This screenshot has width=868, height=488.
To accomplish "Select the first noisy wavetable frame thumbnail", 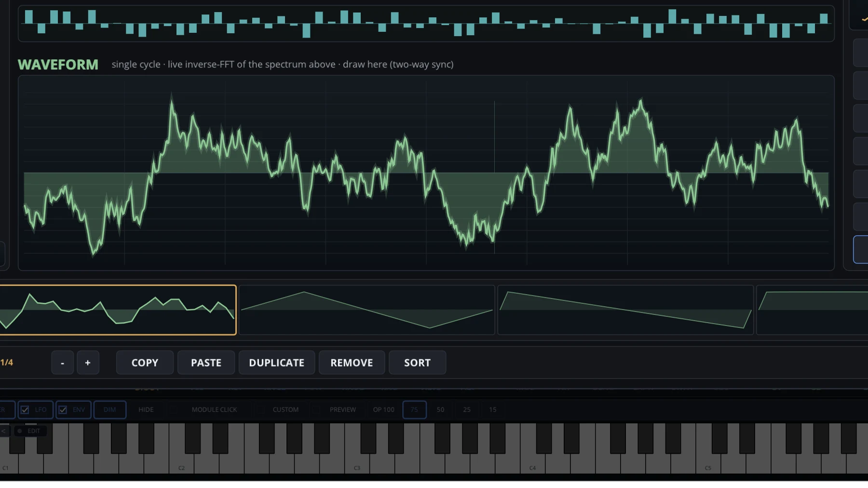I will click(x=117, y=310).
